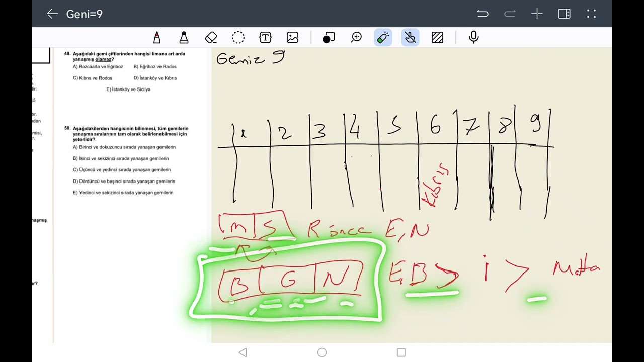Select the lasso selection tool
The height and width of the screenshot is (362, 644).
click(x=238, y=37)
